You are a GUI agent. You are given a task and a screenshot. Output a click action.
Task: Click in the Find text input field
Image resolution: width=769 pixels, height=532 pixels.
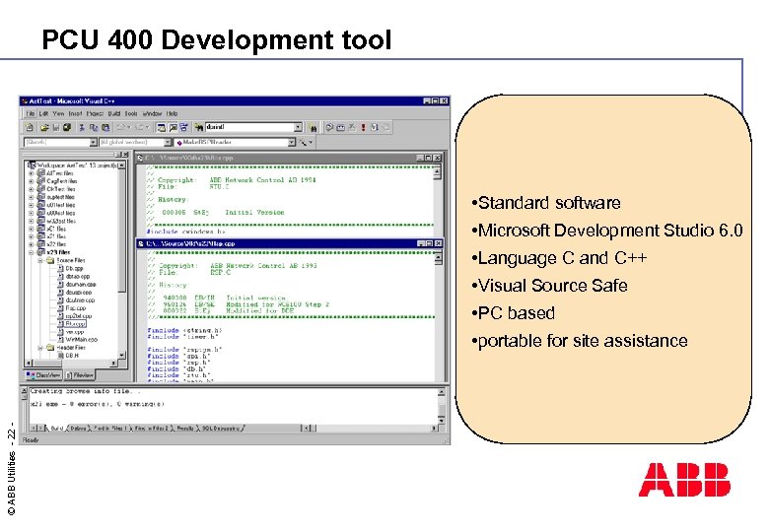coord(249,127)
